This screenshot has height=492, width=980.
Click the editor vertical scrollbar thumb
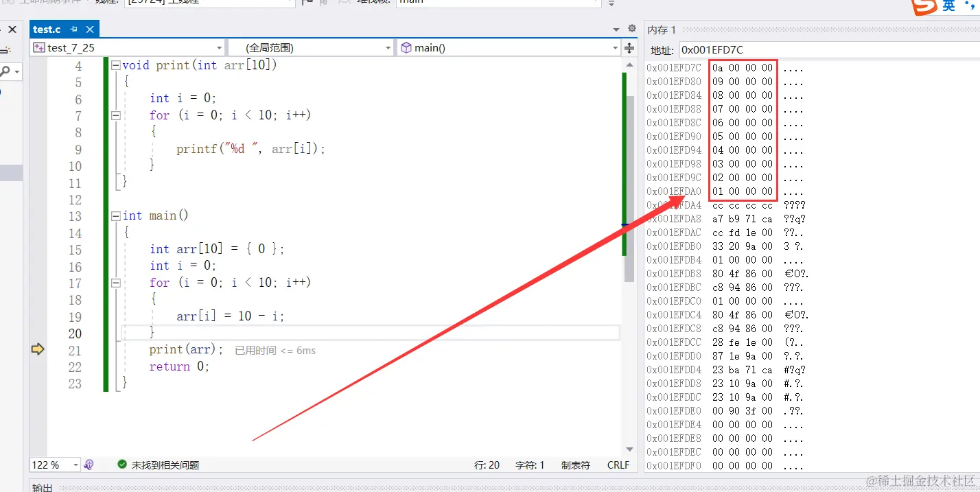(x=629, y=189)
